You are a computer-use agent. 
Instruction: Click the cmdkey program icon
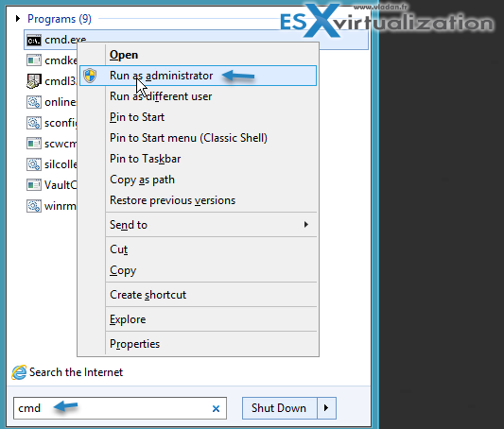point(34,60)
